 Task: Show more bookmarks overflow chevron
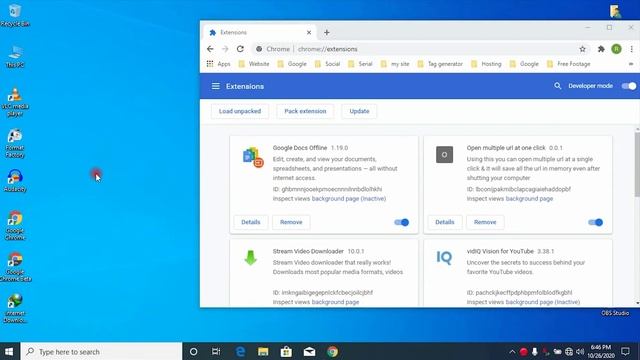631,64
